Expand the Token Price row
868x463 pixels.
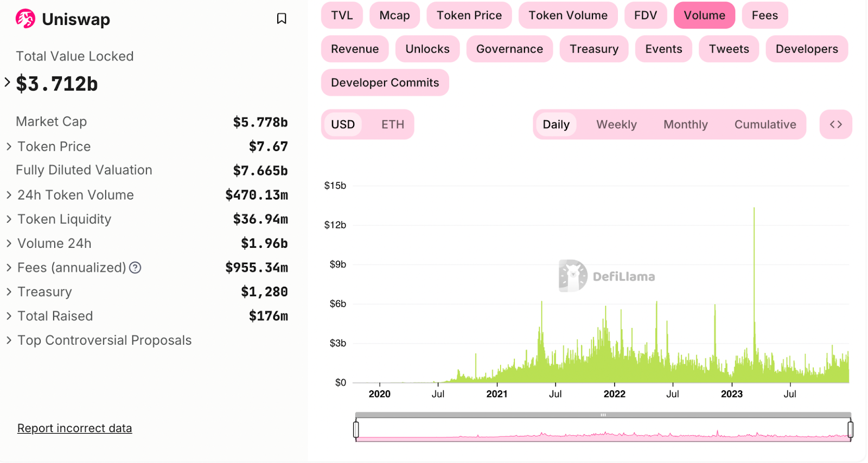pyautogui.click(x=9, y=146)
